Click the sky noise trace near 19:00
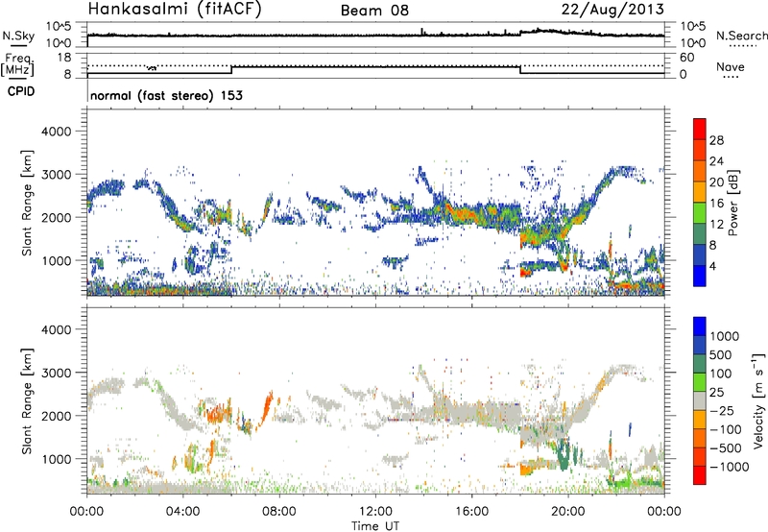Image resolution: width=768 pixels, height=532 pixels. [544, 31]
